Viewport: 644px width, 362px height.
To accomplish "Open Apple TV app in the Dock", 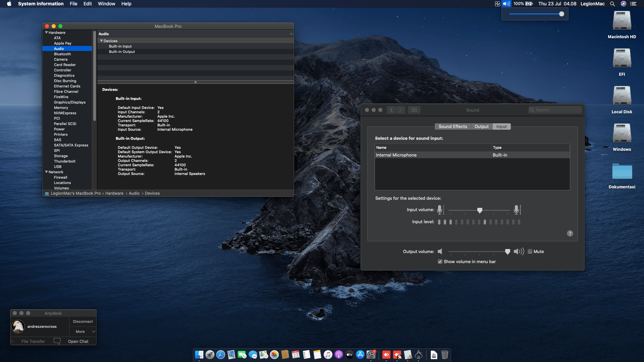I will (350, 355).
